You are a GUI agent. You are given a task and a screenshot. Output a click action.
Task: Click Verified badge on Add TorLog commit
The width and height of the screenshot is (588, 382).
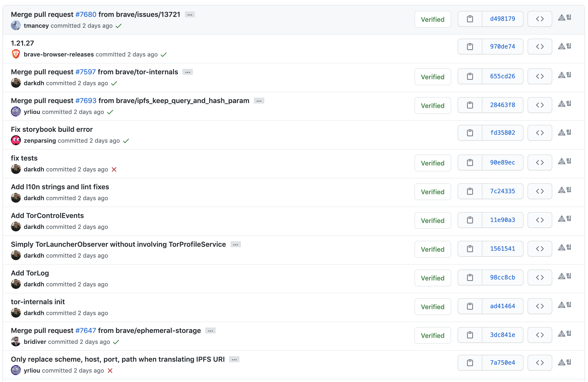coord(433,278)
